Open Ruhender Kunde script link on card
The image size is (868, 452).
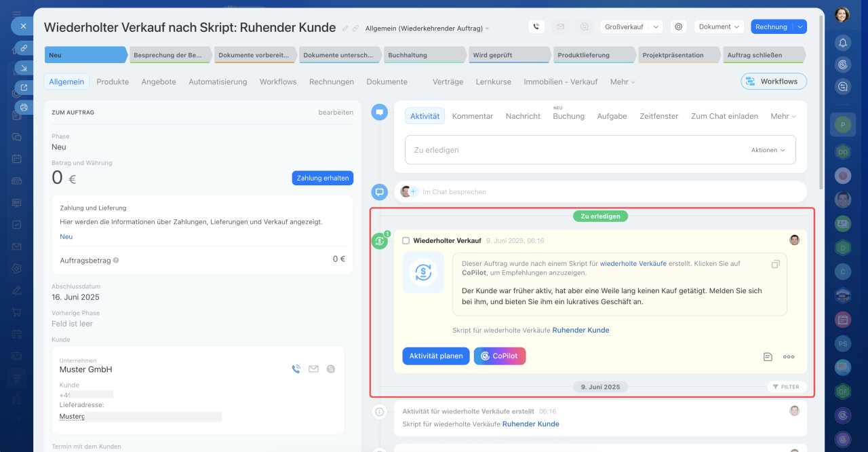click(580, 330)
